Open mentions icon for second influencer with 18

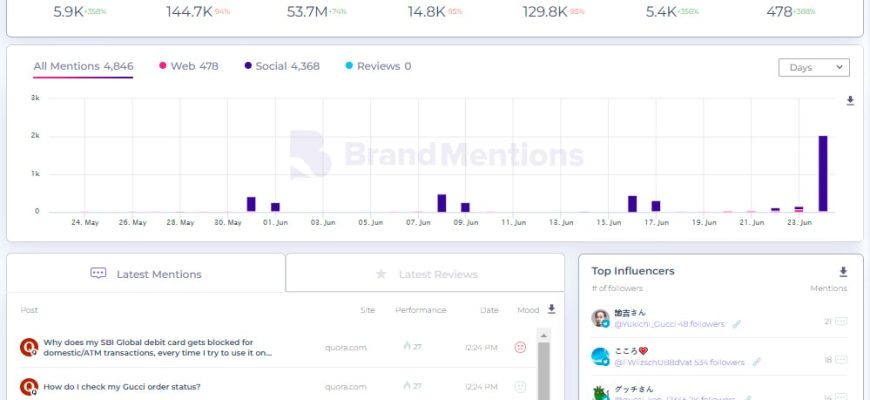841,360
